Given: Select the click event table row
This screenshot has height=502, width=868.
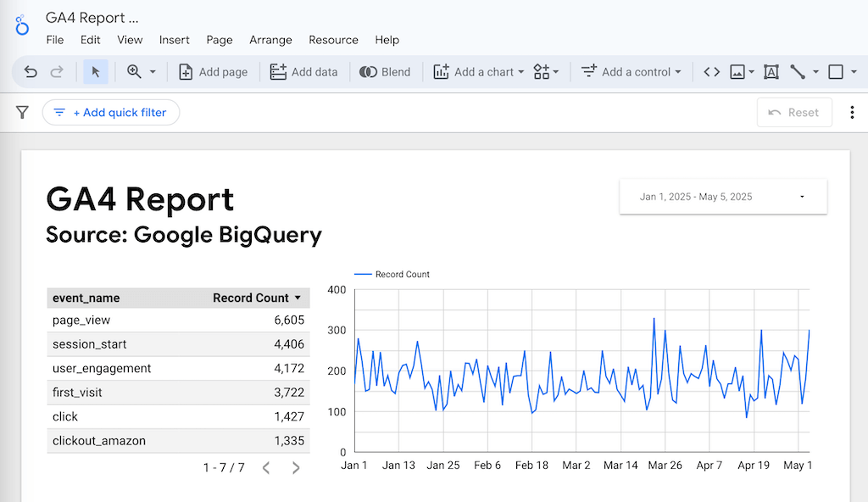Looking at the screenshot, I should [178, 416].
